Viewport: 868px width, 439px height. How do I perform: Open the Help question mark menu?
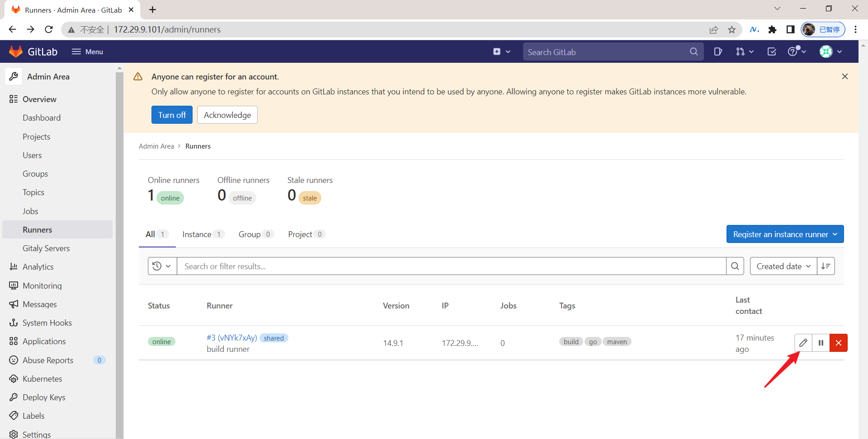(x=797, y=51)
